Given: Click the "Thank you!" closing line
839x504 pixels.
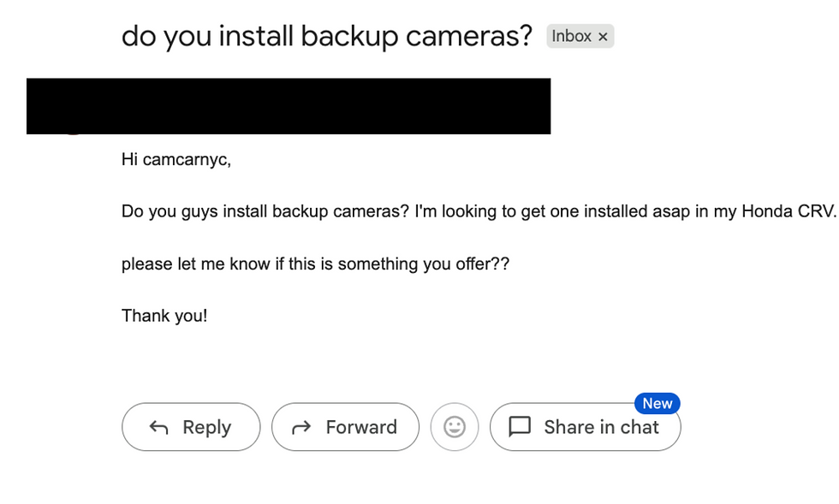Looking at the screenshot, I should click(x=164, y=316).
